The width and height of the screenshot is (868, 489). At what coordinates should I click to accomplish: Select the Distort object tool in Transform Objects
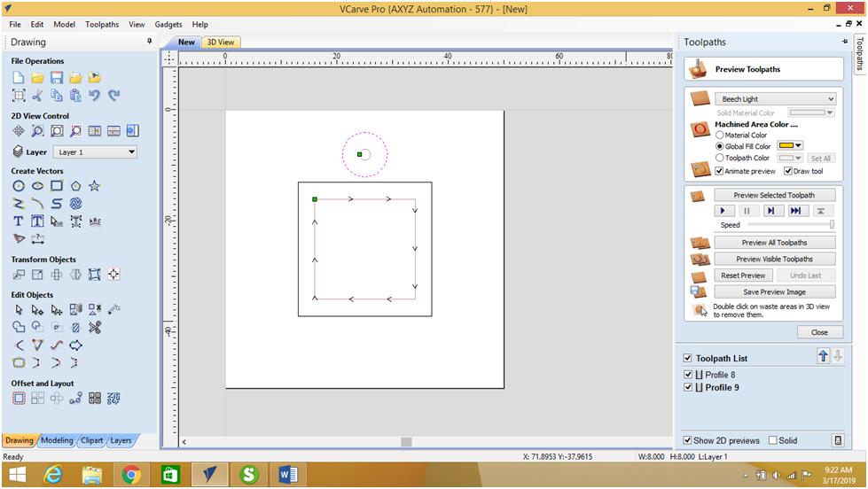(x=95, y=275)
